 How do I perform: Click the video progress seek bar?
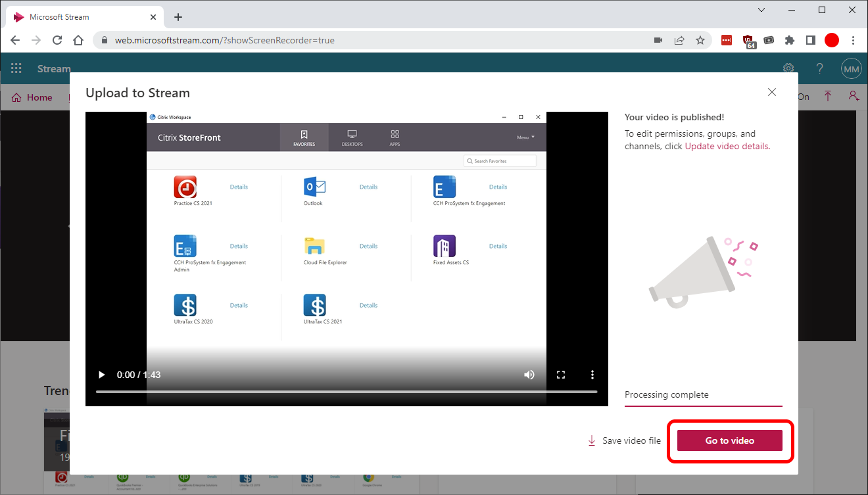(x=347, y=392)
